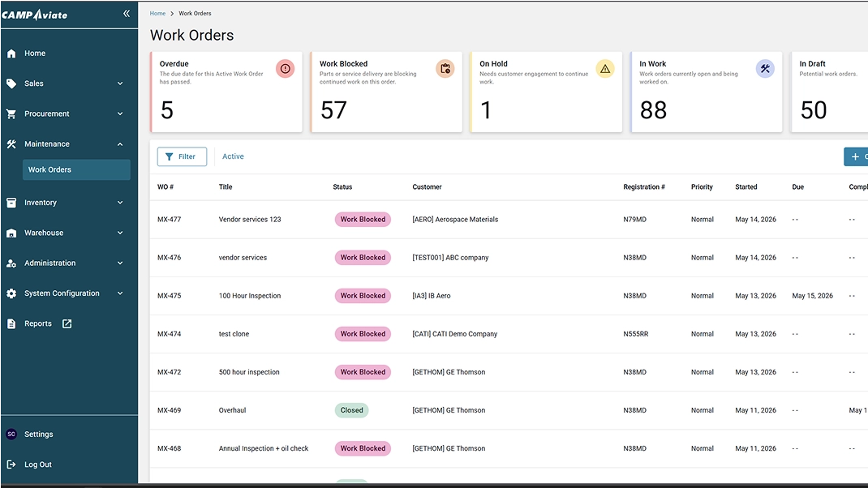Screen dimensions: 868x488
Task: Click the blue plus create button
Action: tap(856, 156)
